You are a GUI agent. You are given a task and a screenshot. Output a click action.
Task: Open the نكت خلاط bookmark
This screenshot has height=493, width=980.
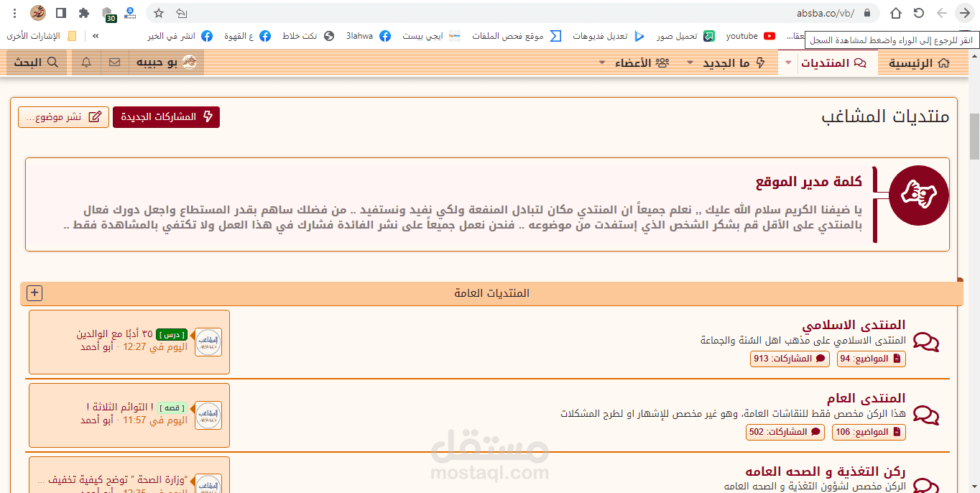[x=308, y=36]
